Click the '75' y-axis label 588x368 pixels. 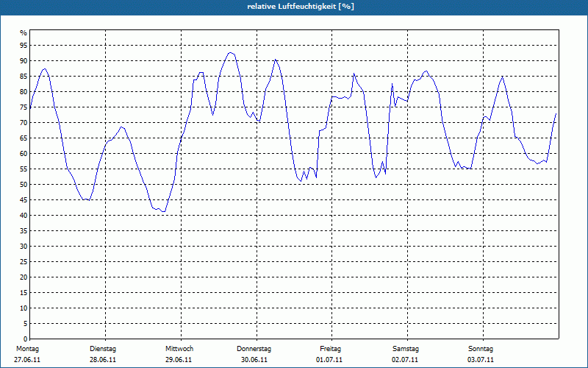24,107
